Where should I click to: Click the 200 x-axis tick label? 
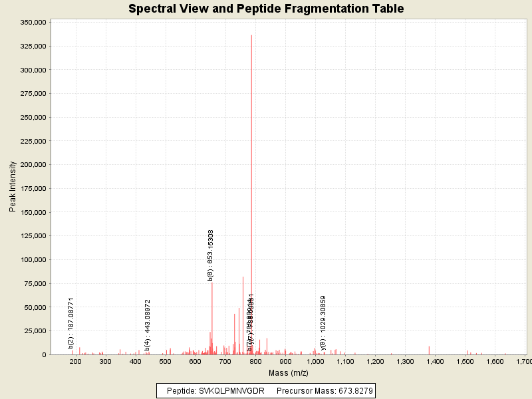tap(75, 361)
